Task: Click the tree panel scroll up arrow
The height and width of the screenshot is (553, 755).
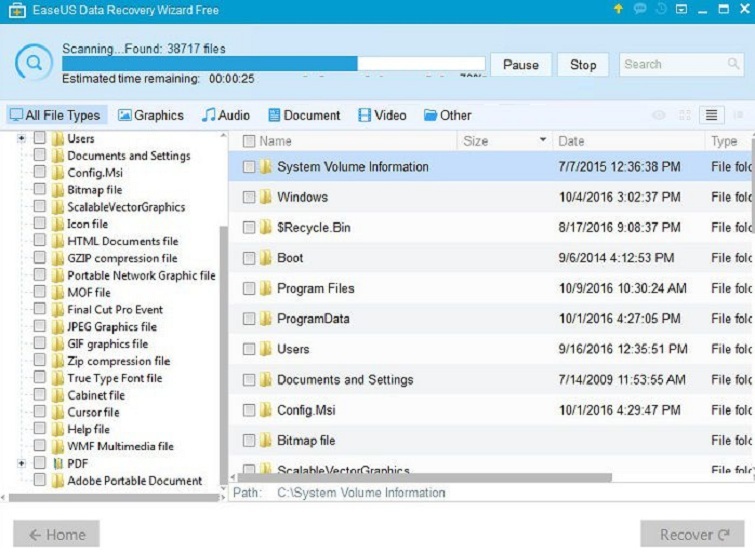Action: click(x=223, y=136)
